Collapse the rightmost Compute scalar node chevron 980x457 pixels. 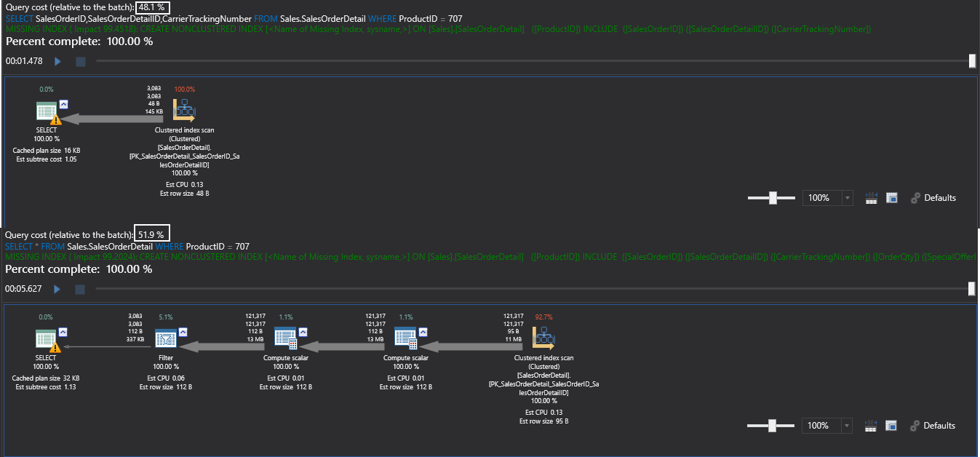422,331
